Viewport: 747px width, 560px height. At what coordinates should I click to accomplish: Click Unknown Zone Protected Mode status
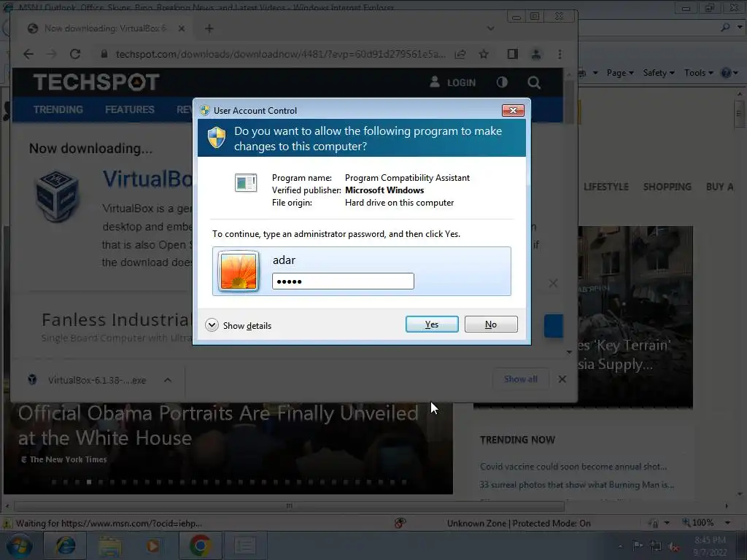[519, 524]
